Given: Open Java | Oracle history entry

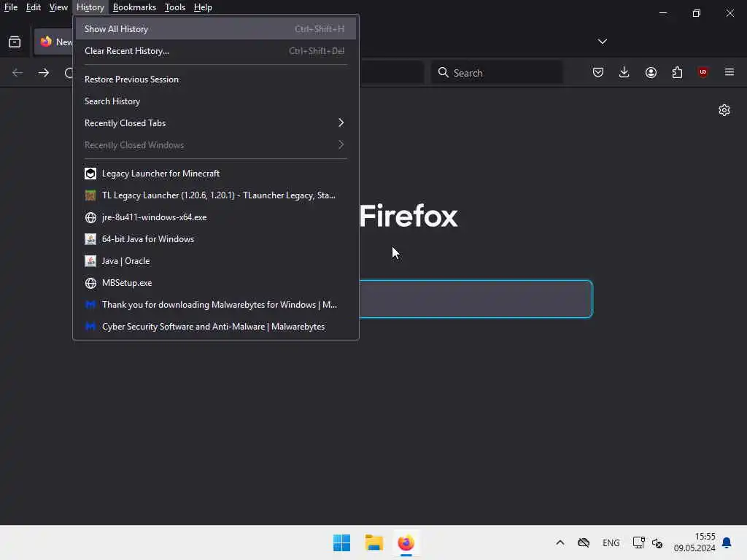Looking at the screenshot, I should coord(215,261).
